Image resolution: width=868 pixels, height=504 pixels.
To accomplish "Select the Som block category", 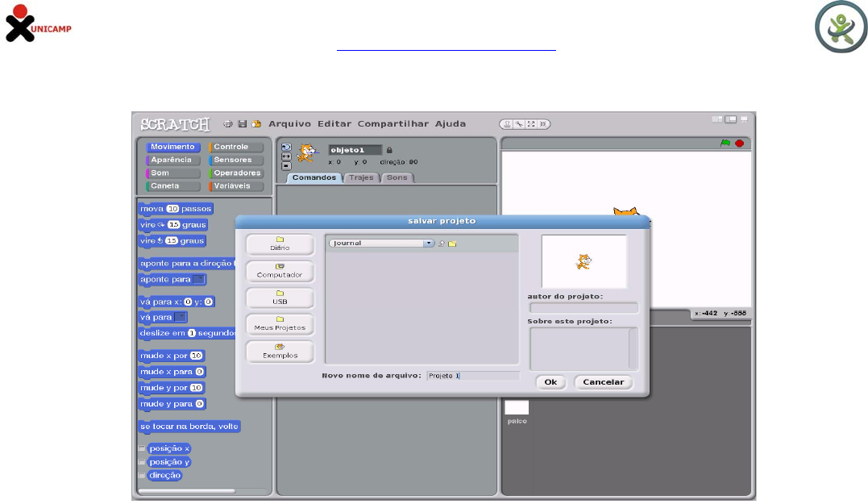I will [172, 173].
